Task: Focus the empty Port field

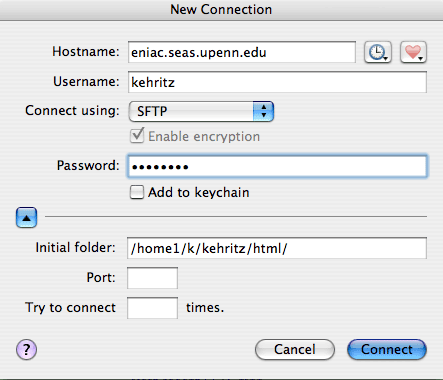Action: [x=152, y=278]
